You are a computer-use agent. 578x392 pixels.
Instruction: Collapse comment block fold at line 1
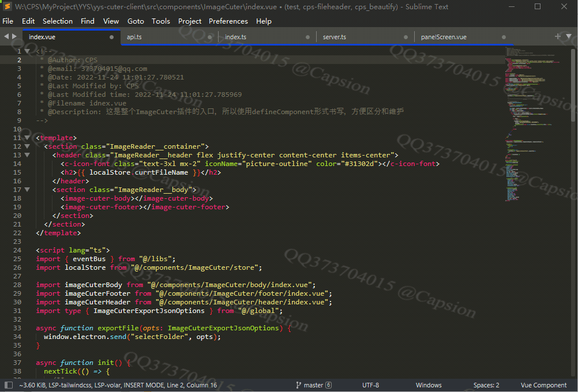point(27,51)
